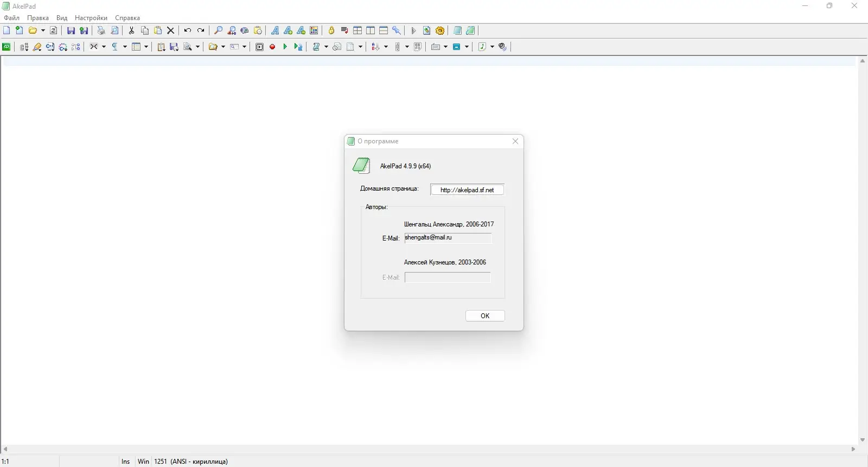Create a new document with the blank page icon
The width and height of the screenshot is (868, 467).
click(x=7, y=30)
